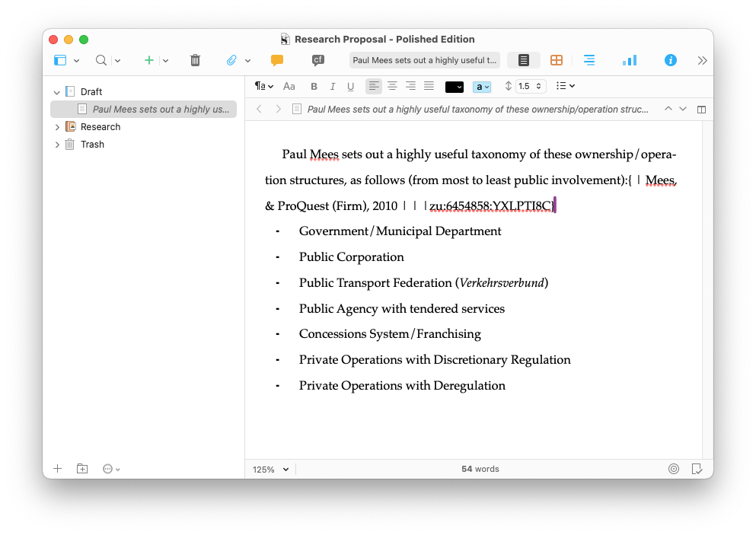The height and width of the screenshot is (535, 756).
Task: Open the 125% zoom dropdown
Action: click(270, 470)
